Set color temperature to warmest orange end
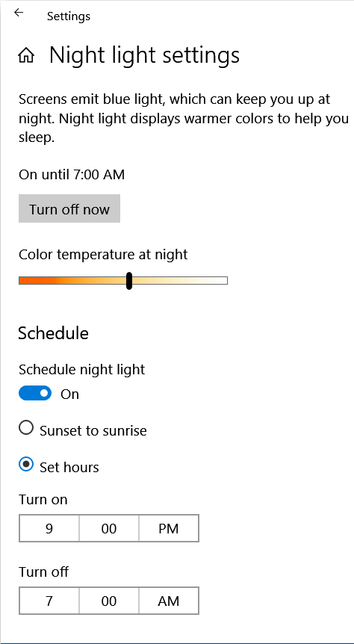354x644 pixels. pyautogui.click(x=22, y=280)
